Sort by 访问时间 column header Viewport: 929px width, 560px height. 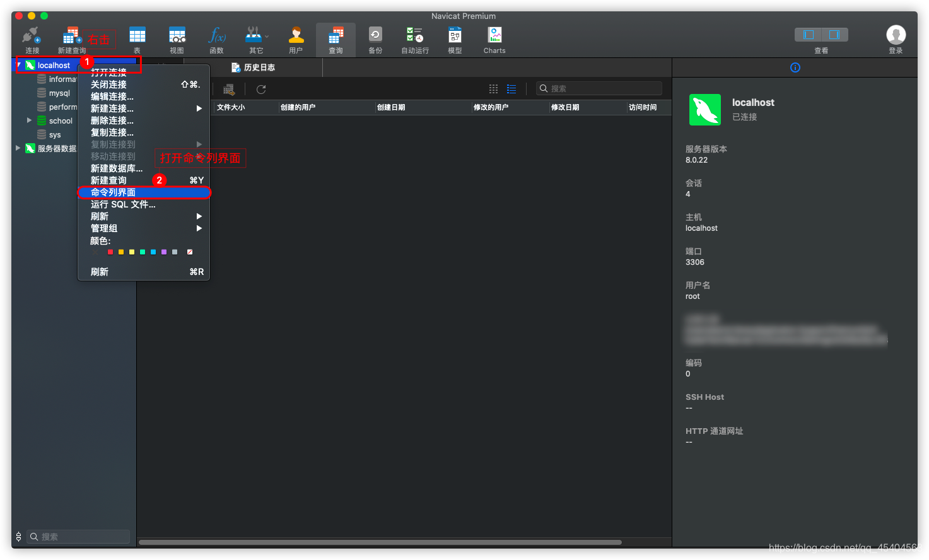coord(643,107)
